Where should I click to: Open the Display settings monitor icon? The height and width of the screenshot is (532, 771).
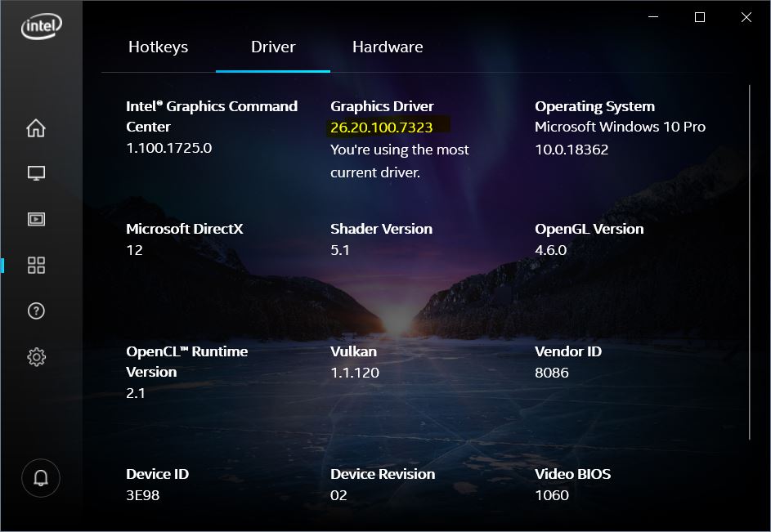coord(36,173)
